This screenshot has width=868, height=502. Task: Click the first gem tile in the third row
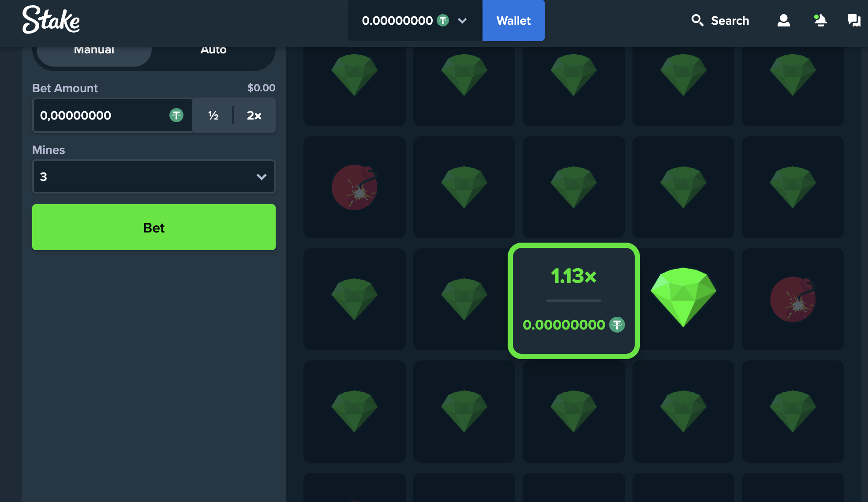[x=355, y=299]
